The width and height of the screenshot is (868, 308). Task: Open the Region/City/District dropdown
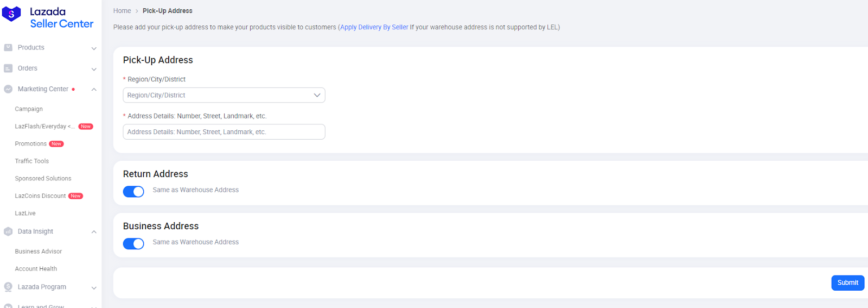click(224, 95)
